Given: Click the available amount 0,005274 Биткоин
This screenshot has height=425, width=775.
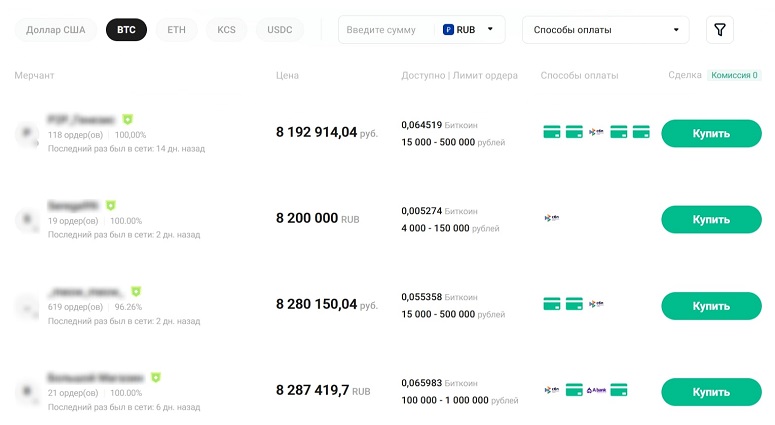Looking at the screenshot, I should tap(439, 211).
